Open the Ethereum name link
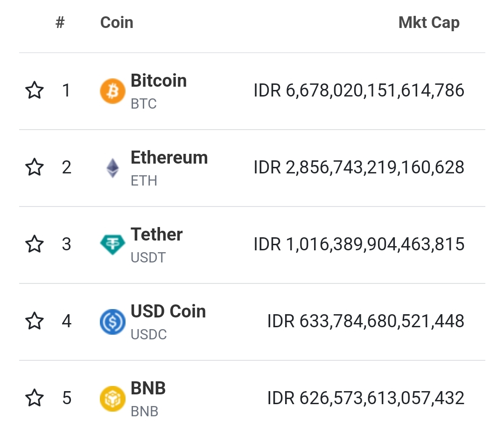Viewport: 504px width, 427px height. click(169, 158)
